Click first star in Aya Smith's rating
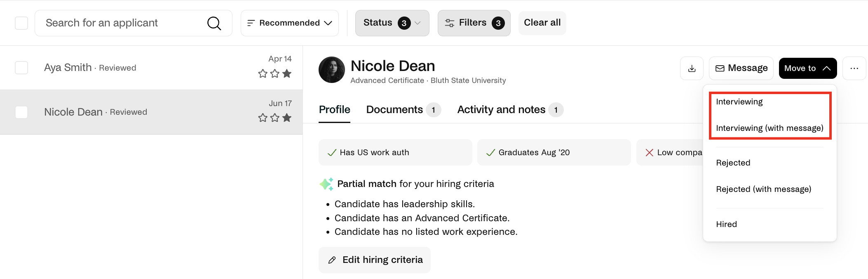Screen dimensions: 868x279 [x=263, y=74]
